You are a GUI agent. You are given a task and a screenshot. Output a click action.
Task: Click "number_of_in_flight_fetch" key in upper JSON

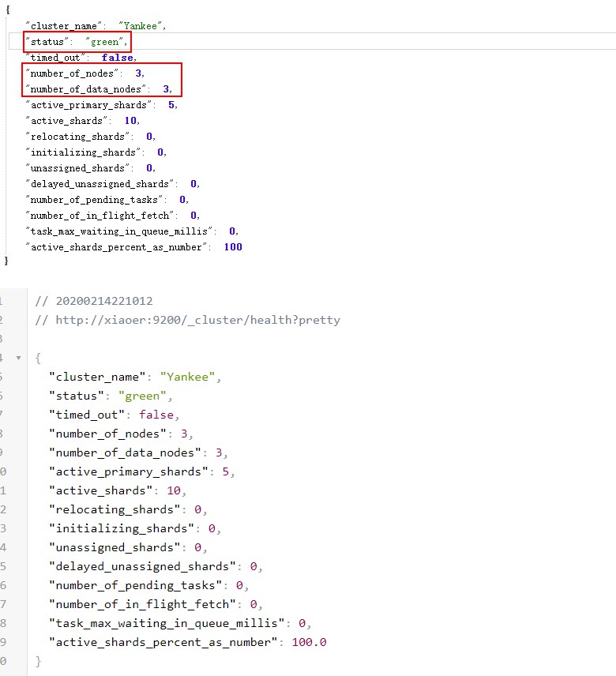click(100, 216)
